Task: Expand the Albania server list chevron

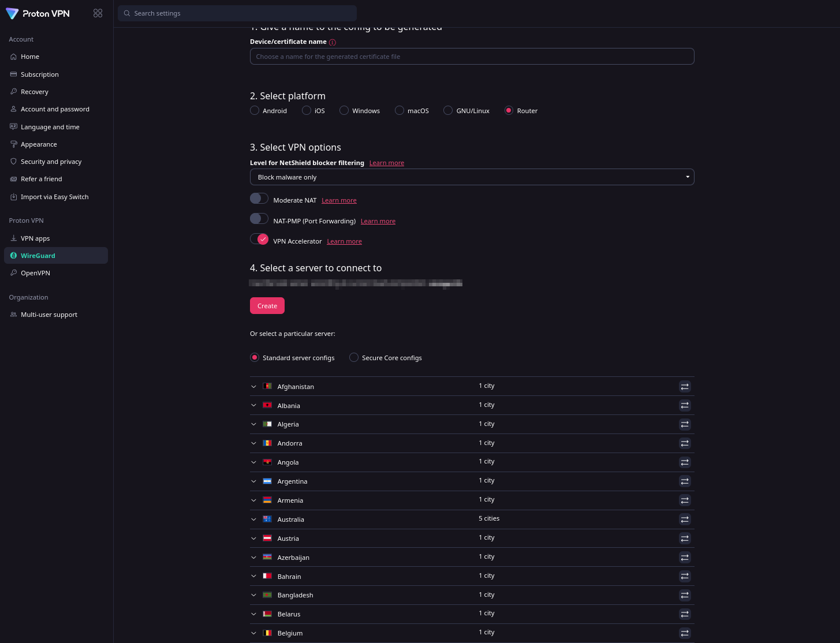Action: point(253,405)
